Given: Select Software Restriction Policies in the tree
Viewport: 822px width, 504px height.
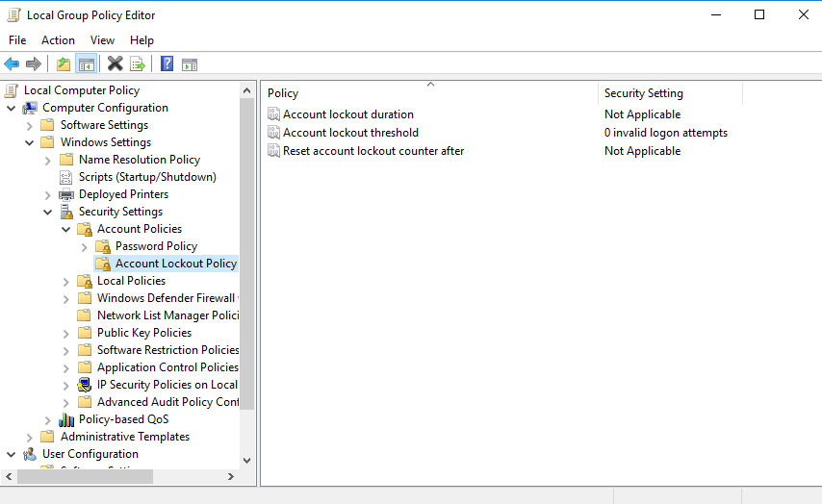Looking at the screenshot, I should [x=167, y=350].
